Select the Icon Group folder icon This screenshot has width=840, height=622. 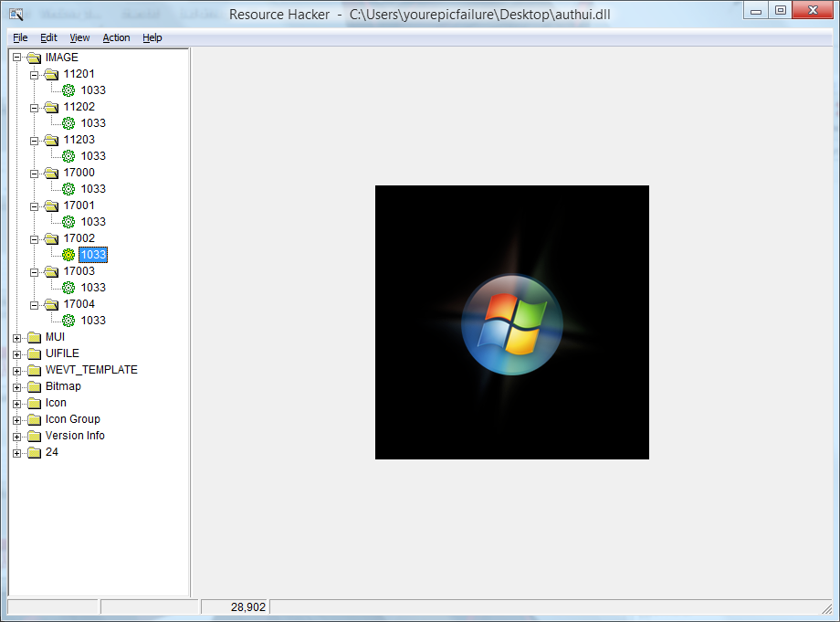coord(35,418)
